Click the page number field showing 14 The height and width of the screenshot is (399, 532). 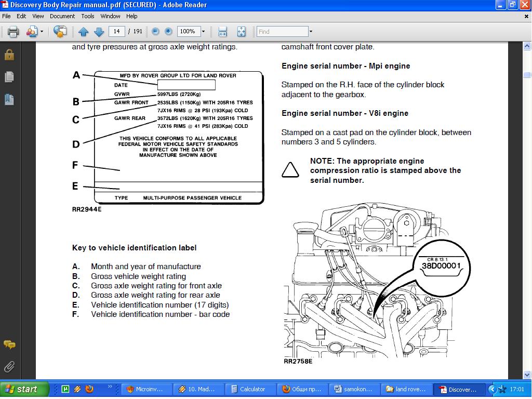point(117,32)
